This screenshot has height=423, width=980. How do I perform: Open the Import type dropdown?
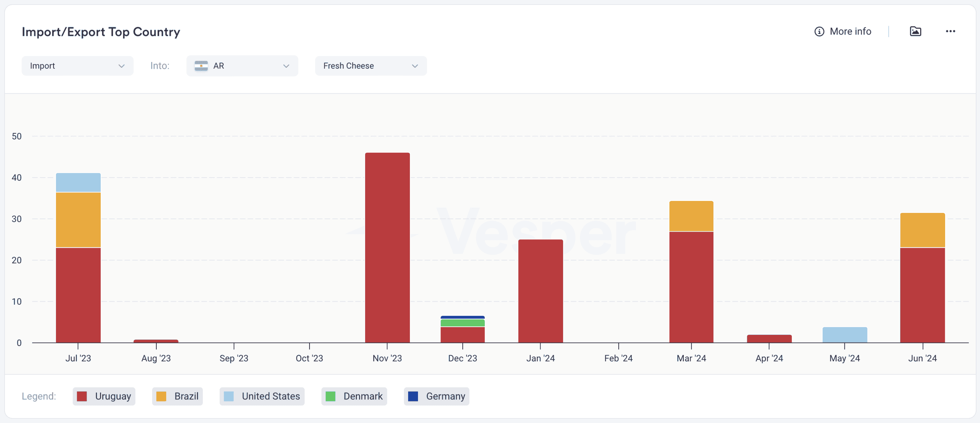pyautogui.click(x=77, y=66)
